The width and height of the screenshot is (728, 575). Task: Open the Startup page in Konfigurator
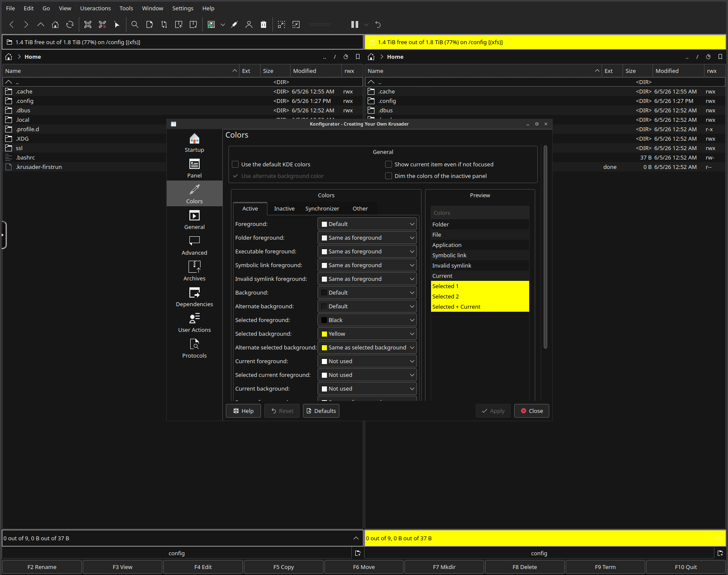pyautogui.click(x=195, y=142)
